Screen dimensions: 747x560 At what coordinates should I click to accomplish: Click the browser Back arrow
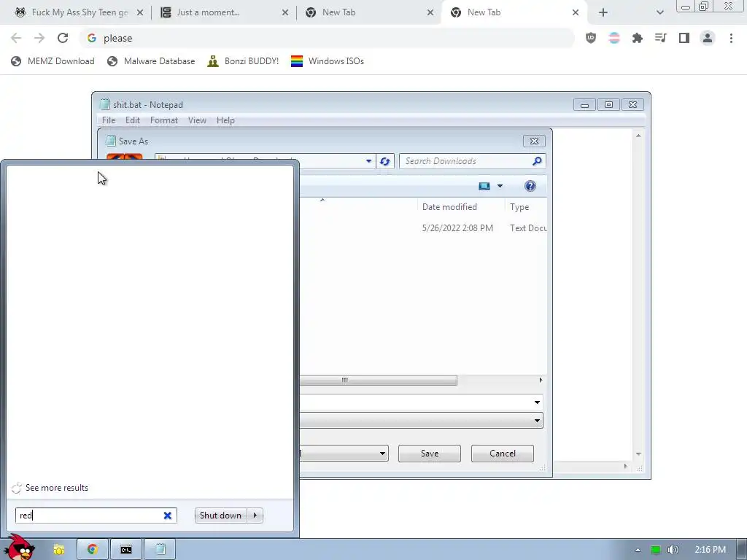click(x=16, y=38)
